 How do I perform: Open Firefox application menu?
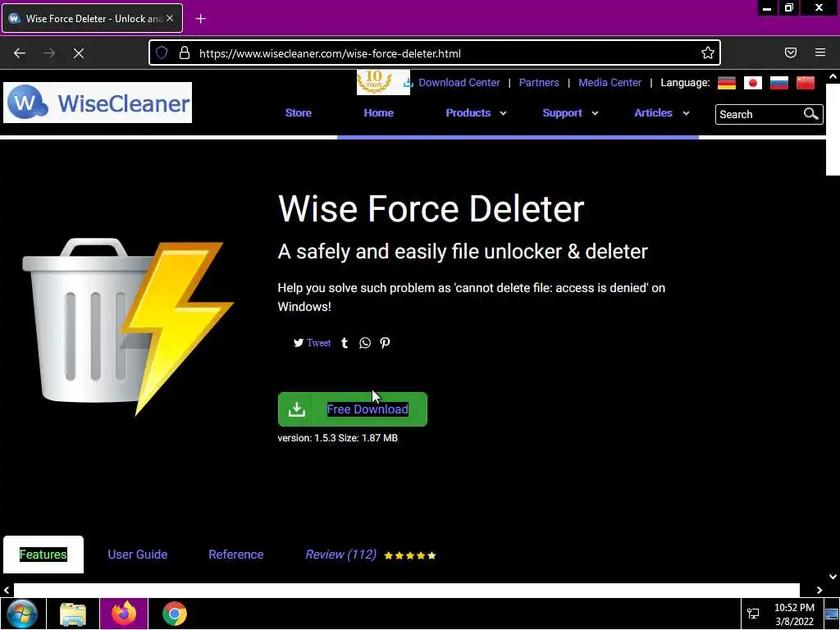tap(820, 52)
